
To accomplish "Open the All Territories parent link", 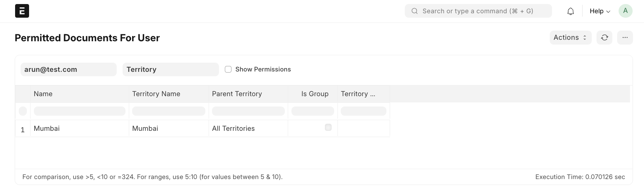I will point(233,129).
